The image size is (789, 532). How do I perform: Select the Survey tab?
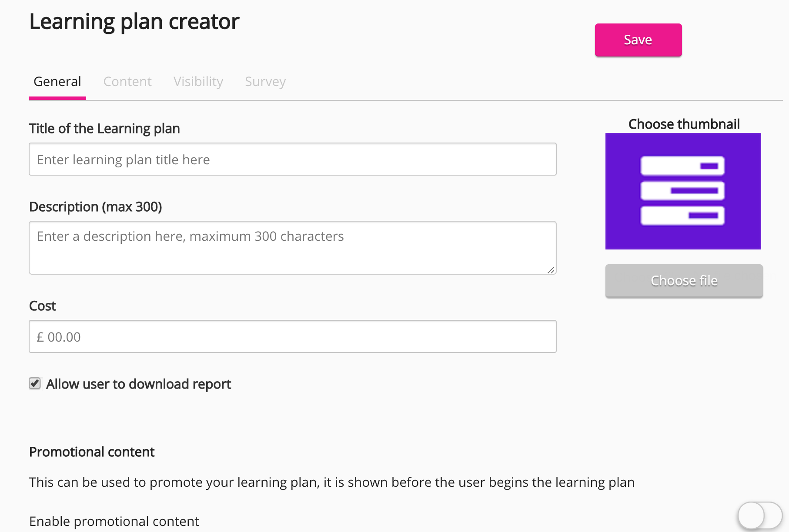[265, 82]
